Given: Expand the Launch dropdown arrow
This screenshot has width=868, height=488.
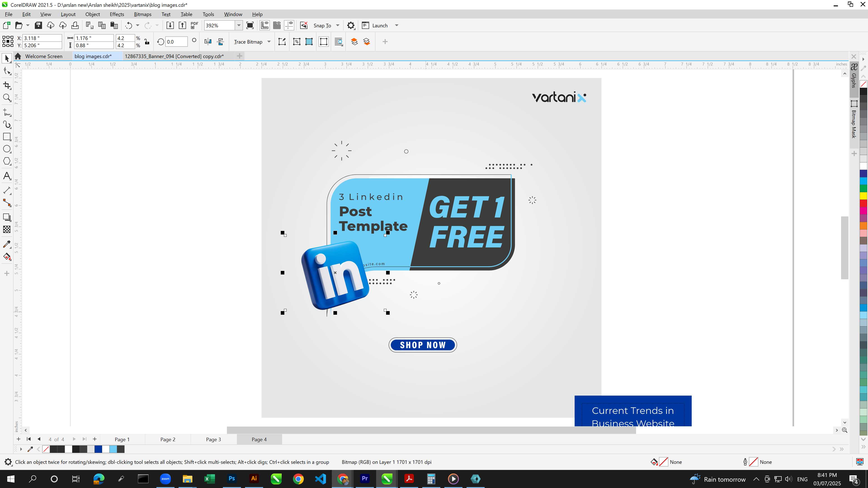Looking at the screenshot, I should tap(397, 25).
